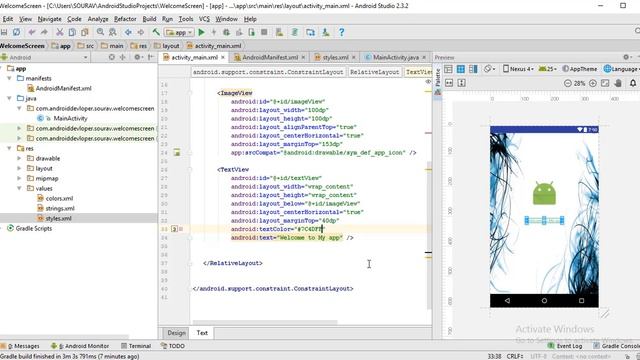The width and height of the screenshot is (640, 360).
Task: Open TODO tool window
Action: coord(173,346)
